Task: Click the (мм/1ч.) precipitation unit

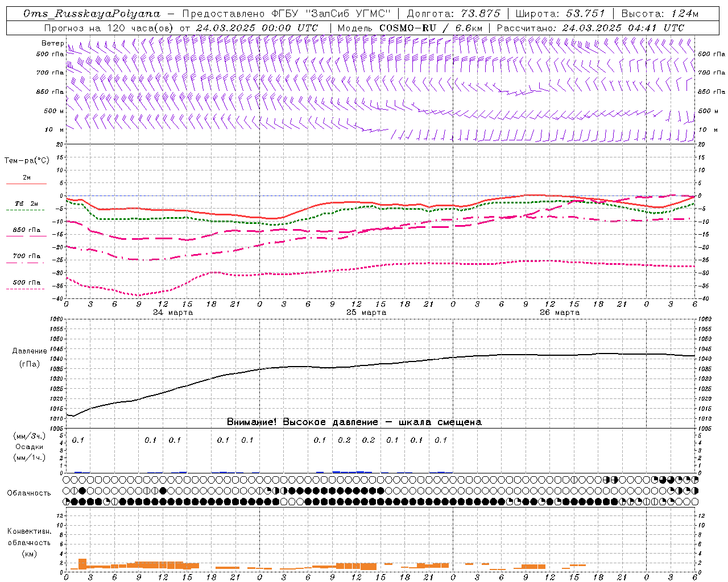Action: tap(30, 458)
